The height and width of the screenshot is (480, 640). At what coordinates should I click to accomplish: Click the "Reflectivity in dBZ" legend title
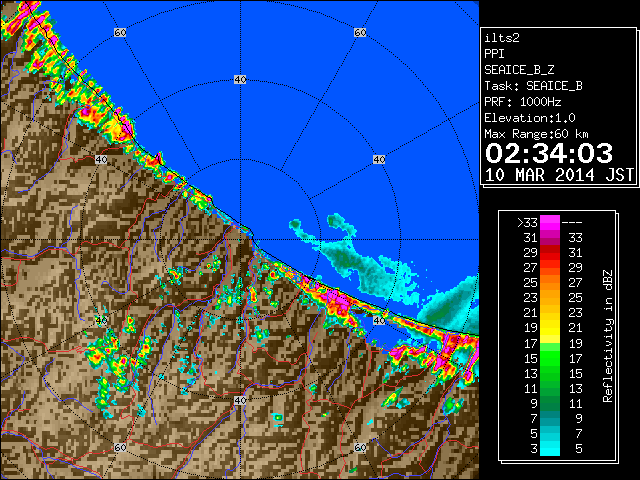tap(607, 336)
